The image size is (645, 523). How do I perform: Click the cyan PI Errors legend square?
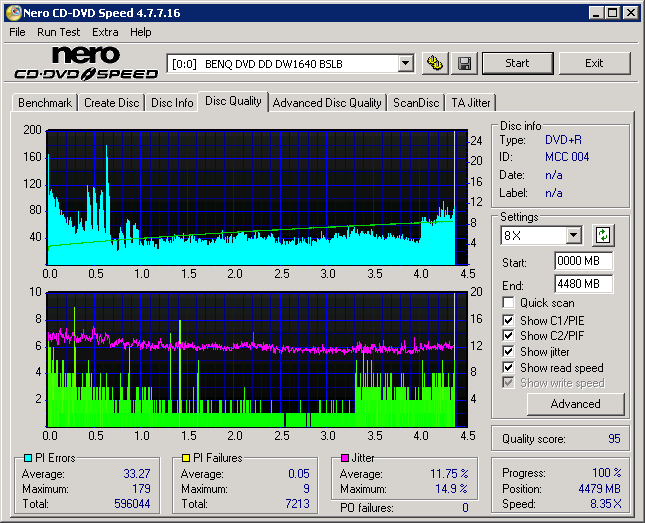pos(27,458)
